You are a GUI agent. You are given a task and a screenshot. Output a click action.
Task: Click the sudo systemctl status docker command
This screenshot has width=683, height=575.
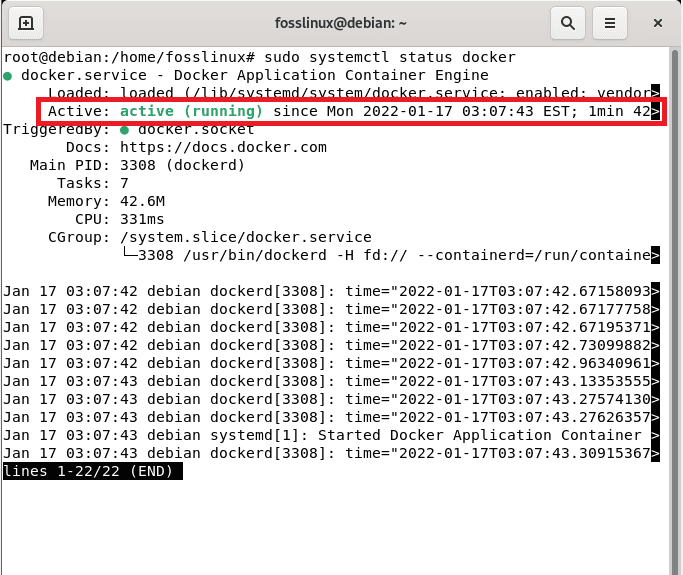click(x=390, y=57)
